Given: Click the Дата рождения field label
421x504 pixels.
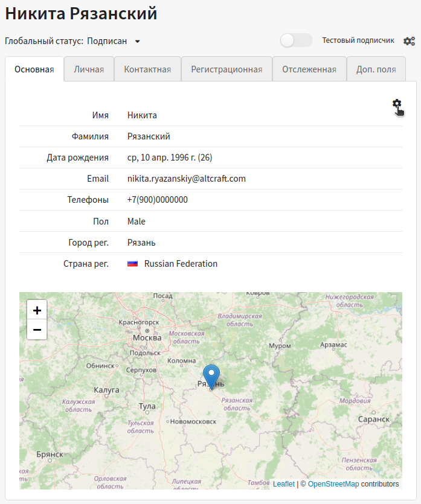Looking at the screenshot, I should tap(77, 158).
